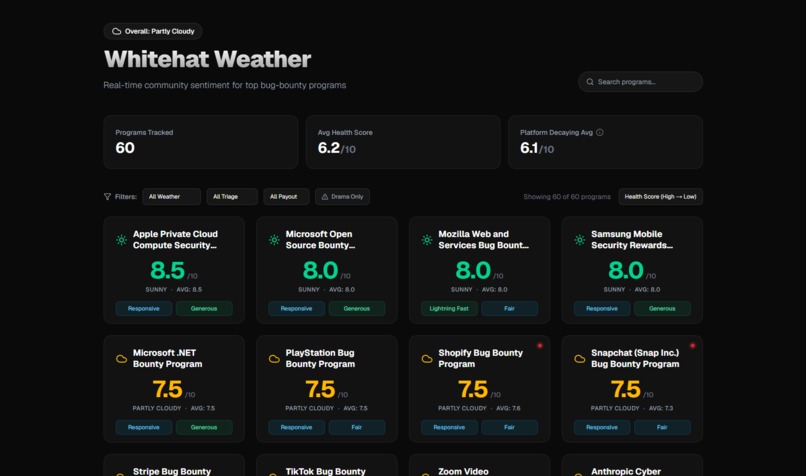This screenshot has width=806, height=476.
Task: Click the funnel Filters icon
Action: [107, 196]
